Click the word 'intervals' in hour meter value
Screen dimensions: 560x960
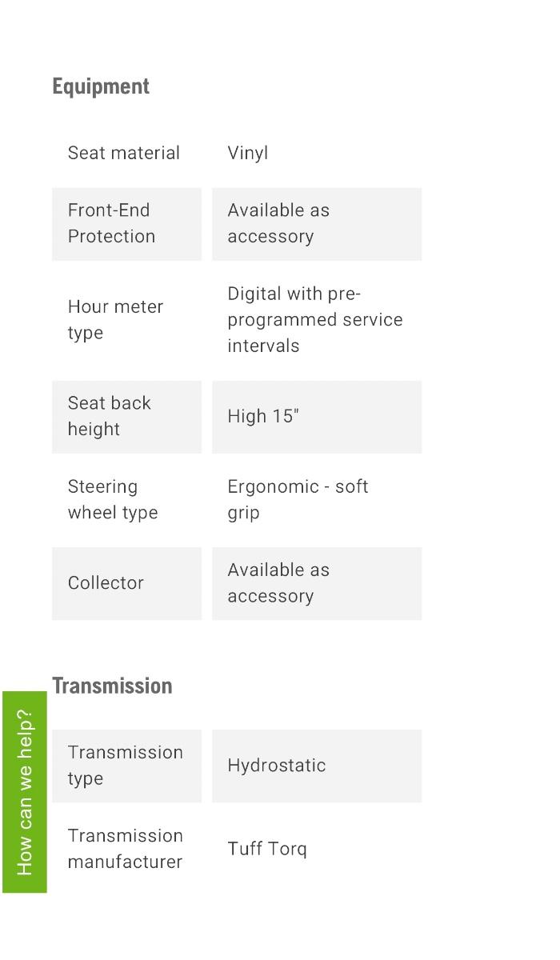[263, 346]
